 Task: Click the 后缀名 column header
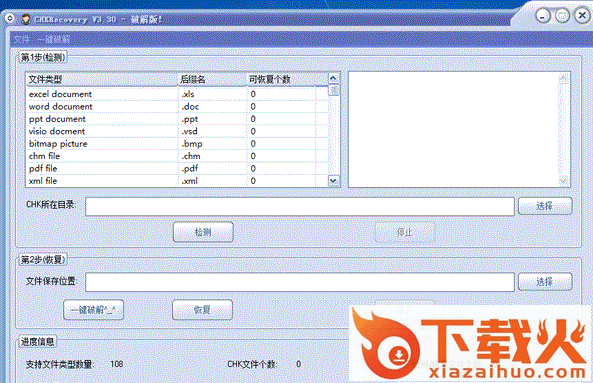[212, 79]
